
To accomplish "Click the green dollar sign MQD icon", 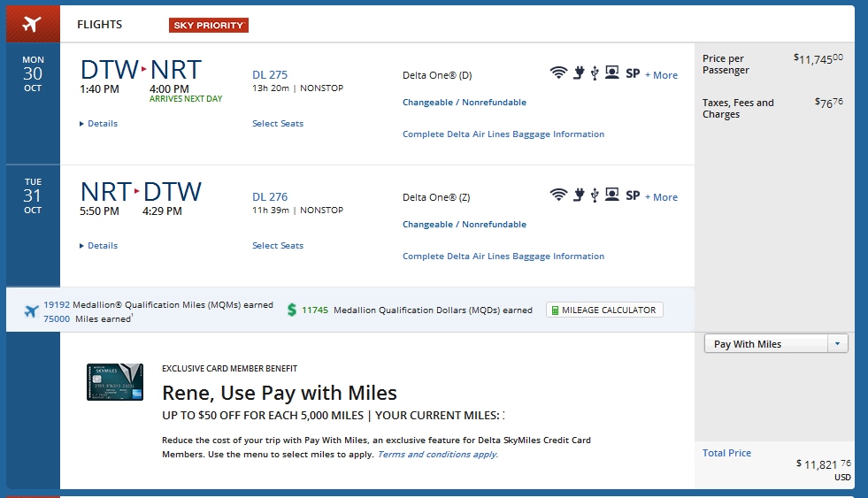I will tap(292, 310).
